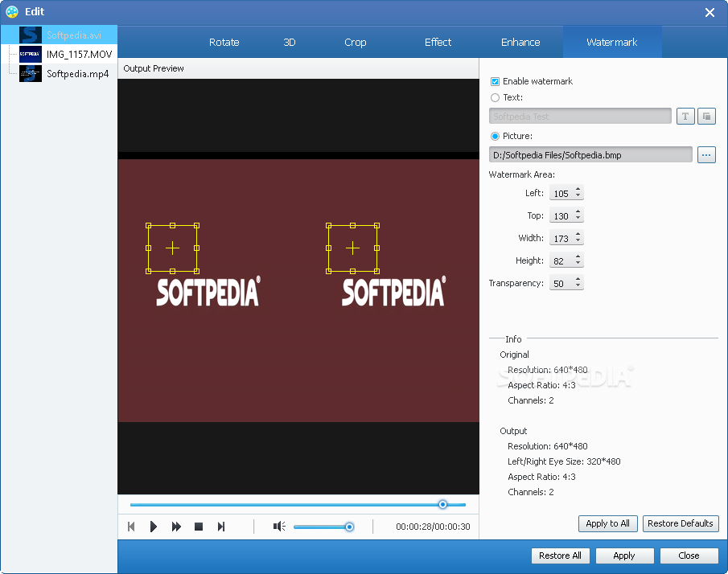Screen dimensions: 728x574
Task: Select IMG_1157.MOV in the file list
Action: click(x=80, y=55)
